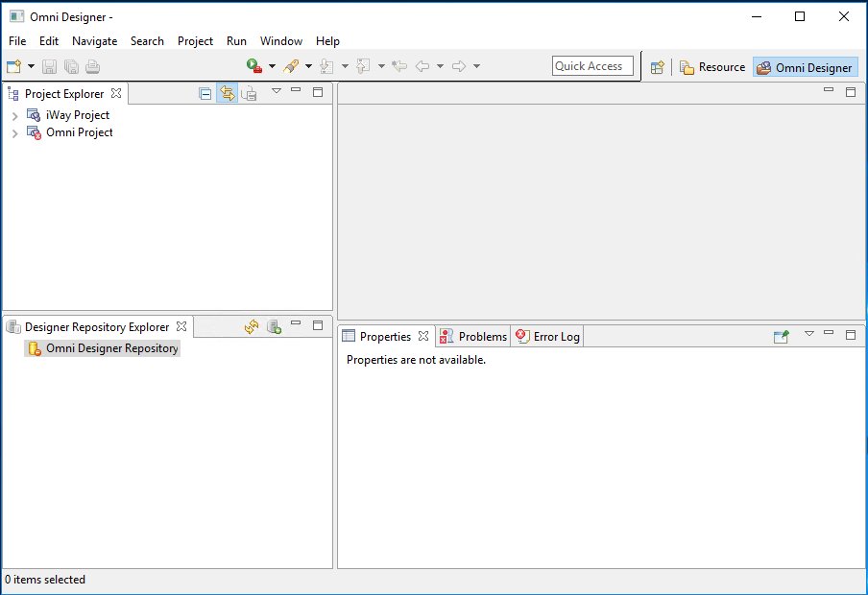The width and height of the screenshot is (868, 595).
Task: Click the third Project Explorer toolbar icon
Action: tap(249, 93)
